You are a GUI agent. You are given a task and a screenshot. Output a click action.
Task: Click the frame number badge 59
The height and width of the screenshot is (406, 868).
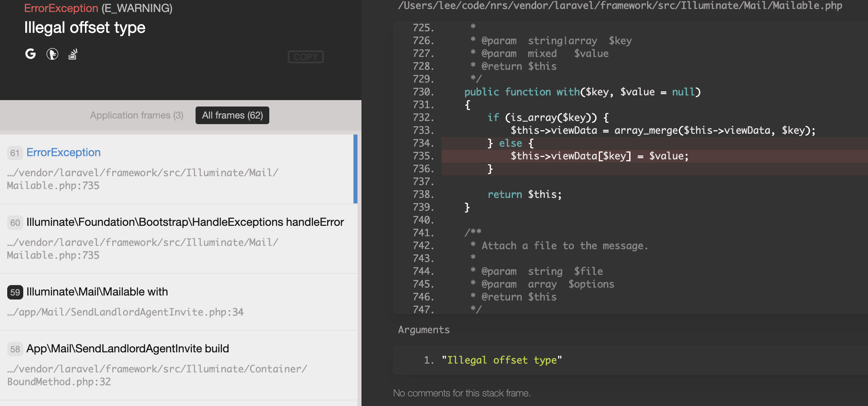click(x=15, y=292)
